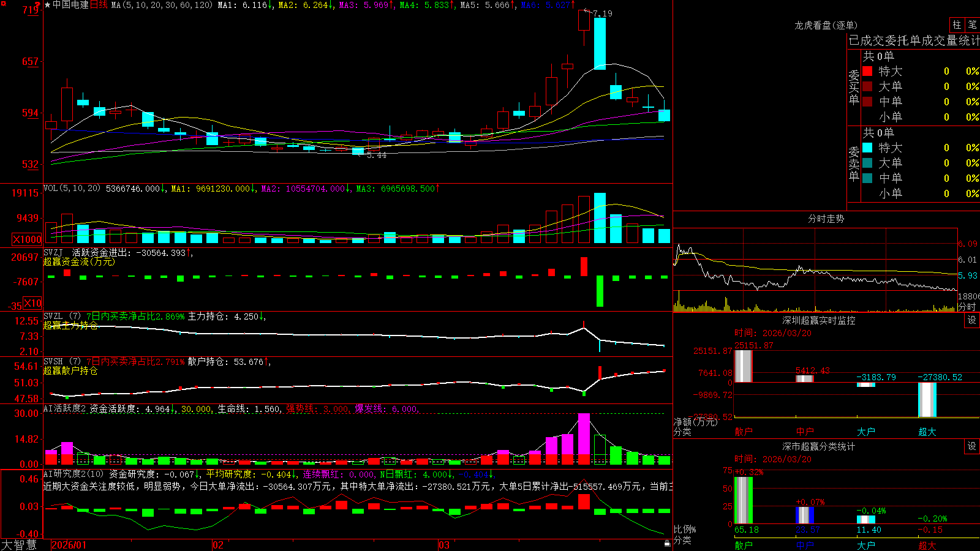Viewport: 980px width, 551px height.
Task: Click the 散户 bar in 深圳超赢实时监控
Action: pyautogui.click(x=743, y=365)
